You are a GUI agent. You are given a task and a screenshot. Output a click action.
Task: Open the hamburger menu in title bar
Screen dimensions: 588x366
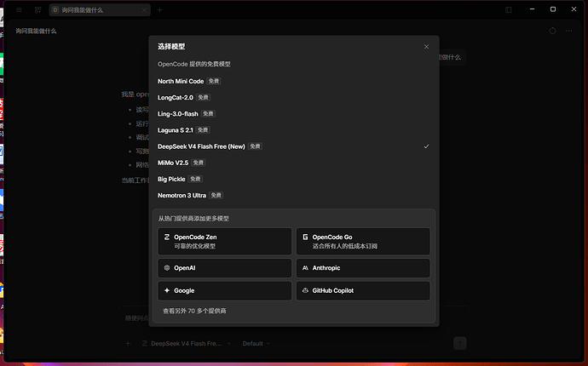(x=19, y=10)
